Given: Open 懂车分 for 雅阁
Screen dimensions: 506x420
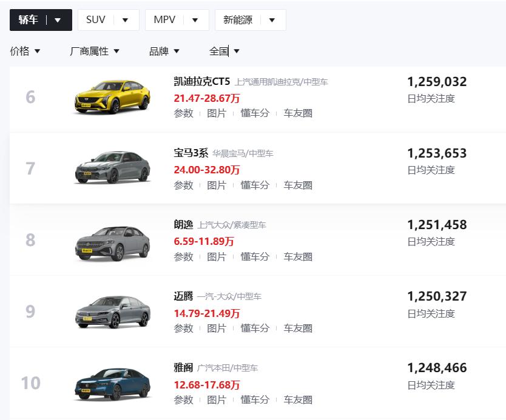Looking at the screenshot, I should 255,400.
